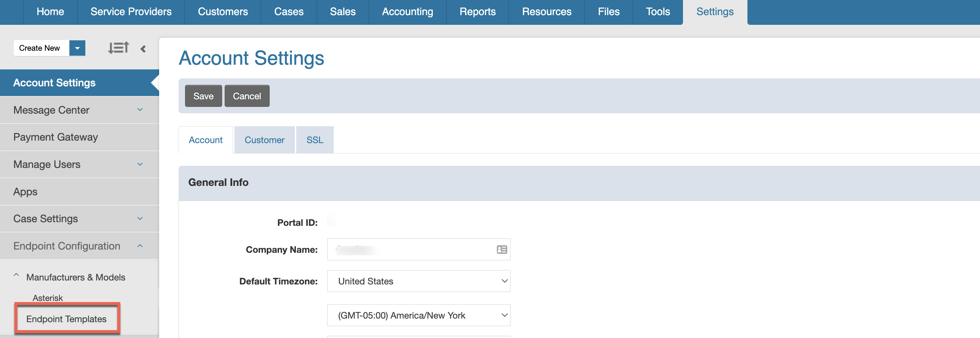Go to the Home menu
The height and width of the screenshot is (338, 980).
(50, 12)
